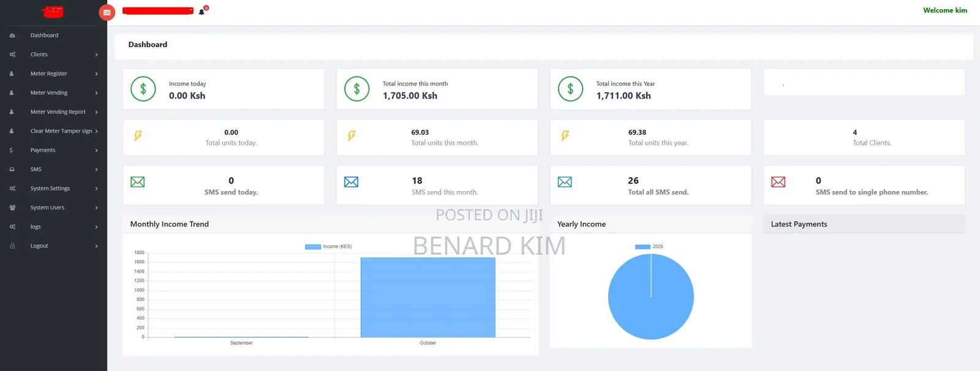
Task: Click the September axis label
Action: 241,343
